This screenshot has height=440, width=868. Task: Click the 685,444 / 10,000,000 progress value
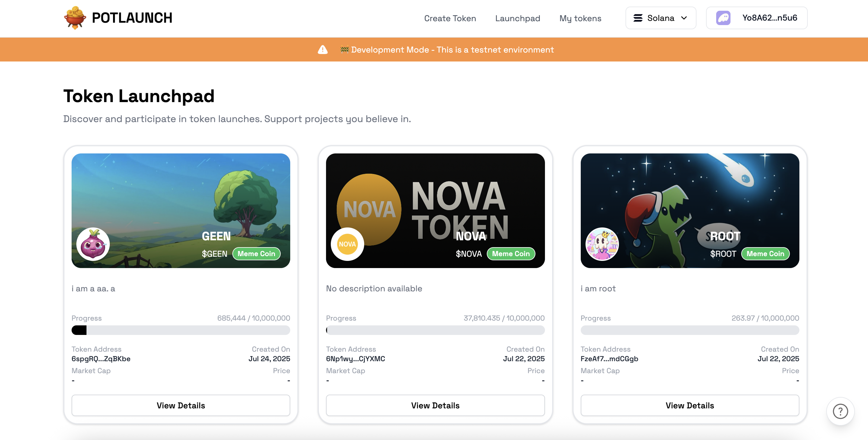(254, 318)
